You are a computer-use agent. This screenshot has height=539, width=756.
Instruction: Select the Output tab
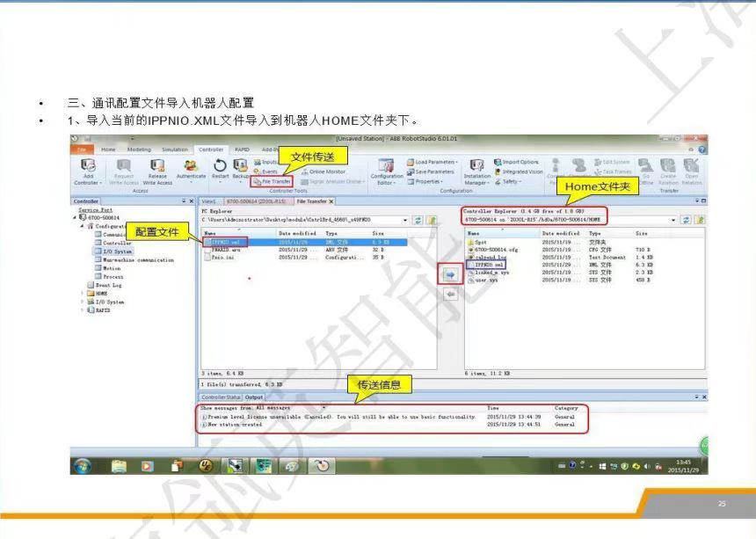(253, 397)
